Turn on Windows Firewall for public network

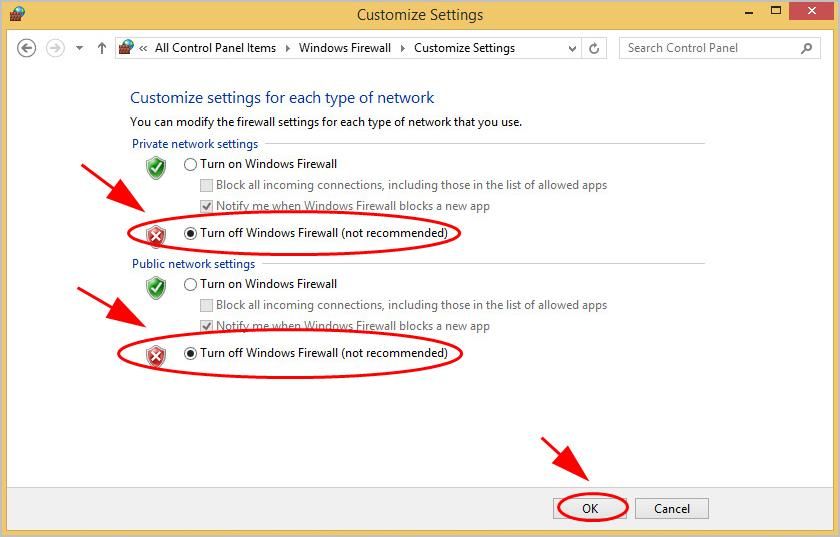[191, 284]
